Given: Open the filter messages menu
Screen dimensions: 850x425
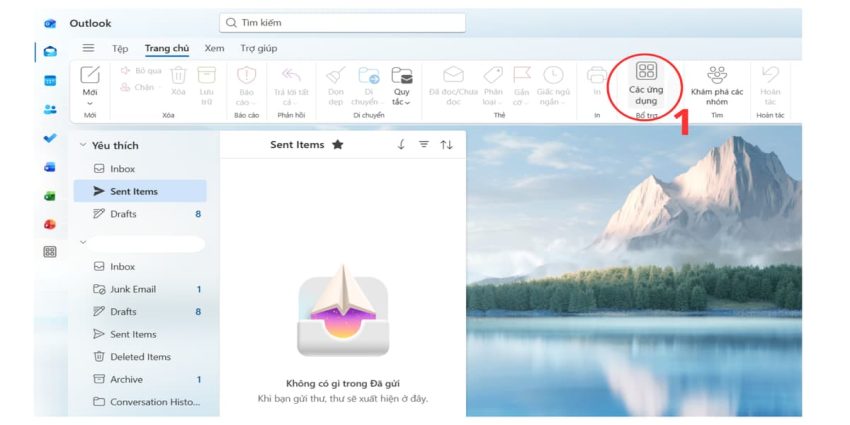Looking at the screenshot, I should pyautogui.click(x=424, y=145).
